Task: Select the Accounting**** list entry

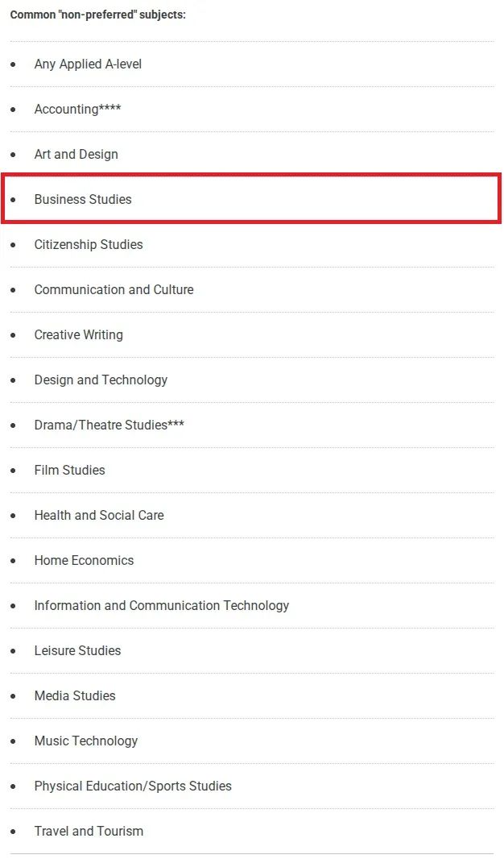Action: click(x=77, y=109)
